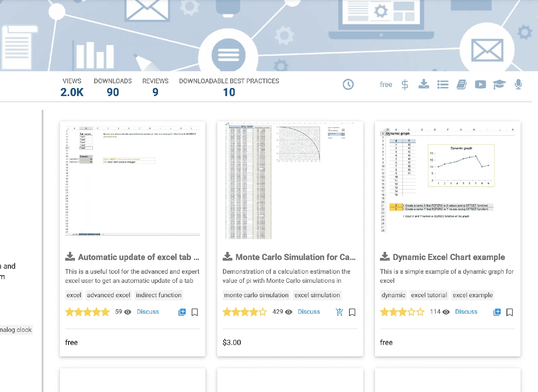
Task: Select the 'excel example' tag
Action: (x=473, y=295)
